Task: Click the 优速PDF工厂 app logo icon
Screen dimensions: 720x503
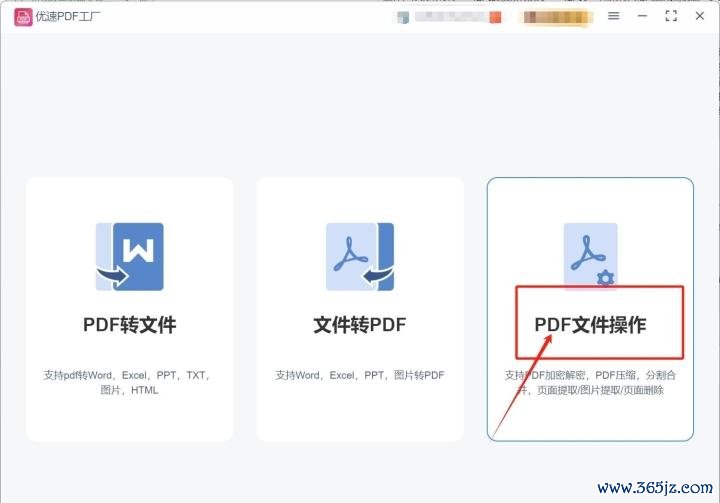Action: point(23,17)
